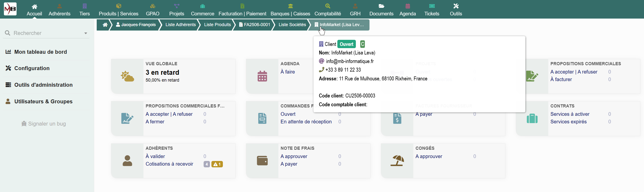Image resolution: width=644 pixels, height=192 pixels.
Task: Select the Banques | Caisses menu
Action: [x=290, y=10]
